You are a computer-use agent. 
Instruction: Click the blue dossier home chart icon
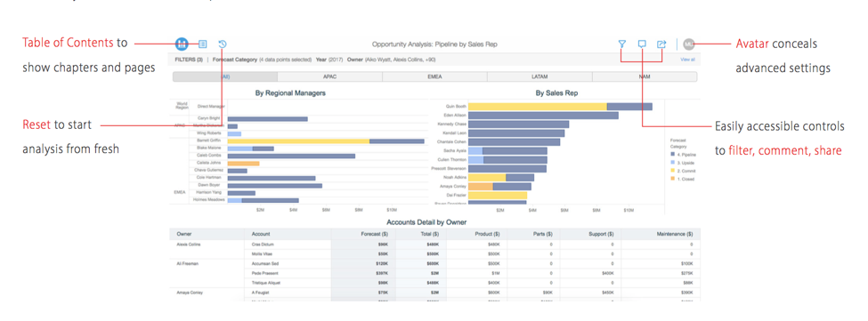(x=183, y=44)
